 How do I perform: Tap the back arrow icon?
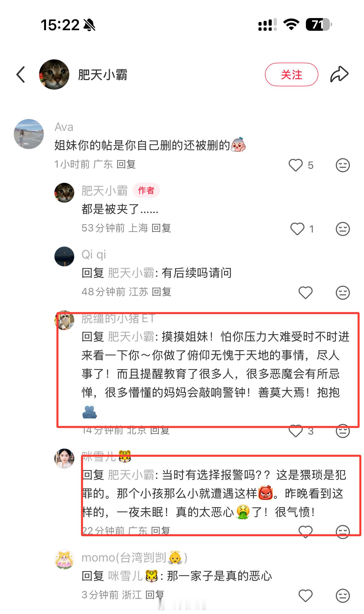(21, 74)
